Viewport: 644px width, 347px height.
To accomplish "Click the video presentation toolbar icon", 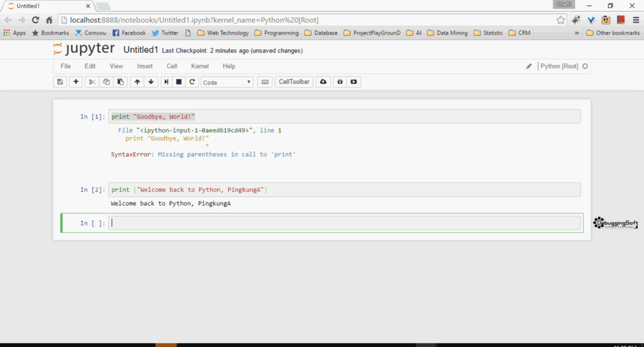I will [353, 82].
